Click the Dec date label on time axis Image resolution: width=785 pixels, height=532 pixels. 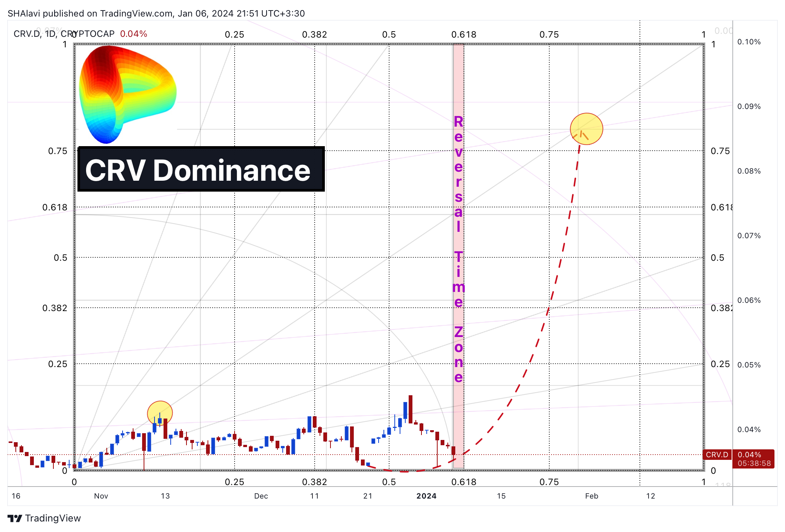pos(261,496)
